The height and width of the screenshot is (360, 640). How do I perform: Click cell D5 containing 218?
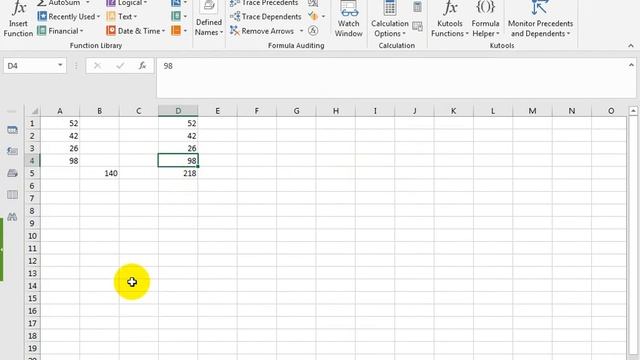point(178,173)
